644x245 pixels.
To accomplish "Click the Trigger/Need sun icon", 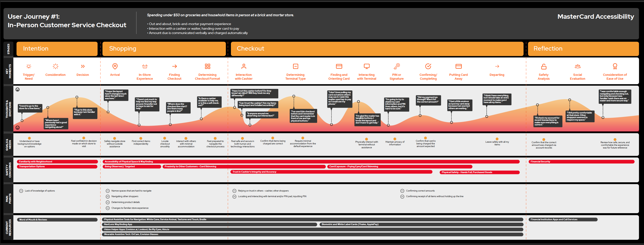I will coord(29,66).
